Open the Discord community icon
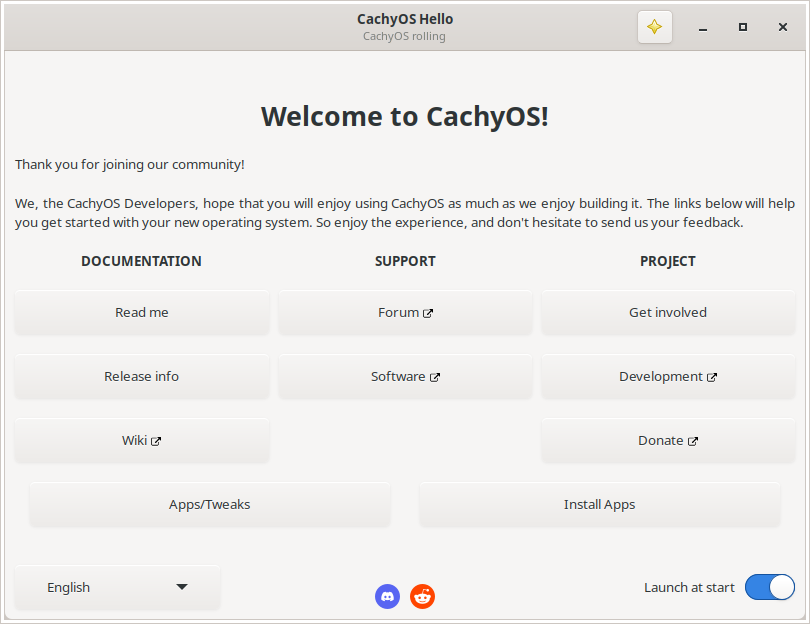Screen dimensions: 810x624 click(x=387, y=597)
